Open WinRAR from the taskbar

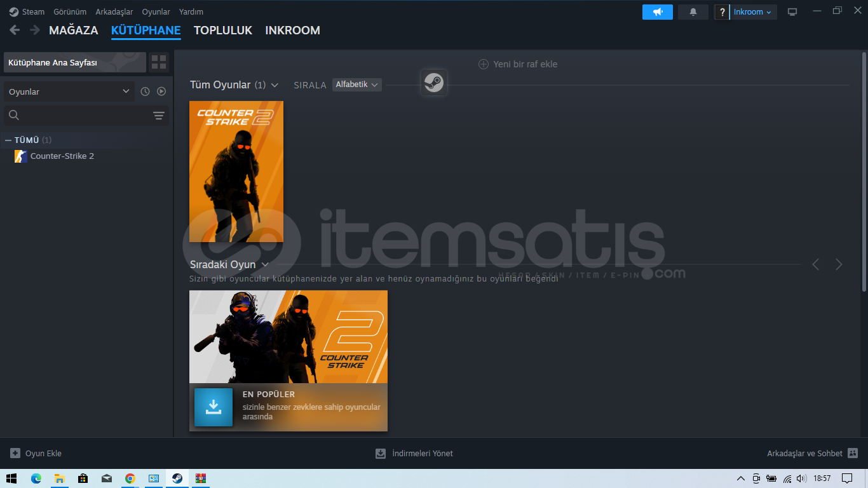(x=200, y=478)
